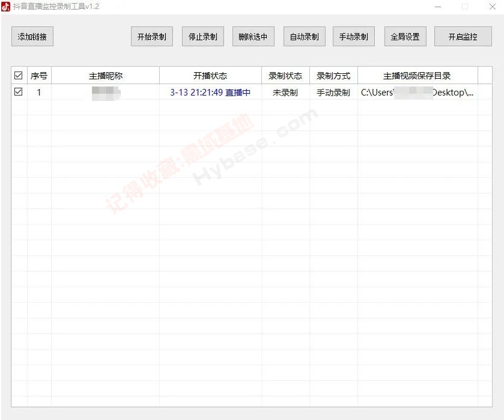
Task: Uncheck the checkbox for row 1
Action: 18,92
